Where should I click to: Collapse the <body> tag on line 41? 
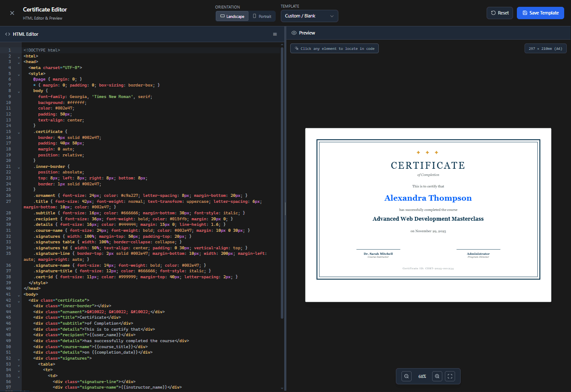[x=19, y=295]
